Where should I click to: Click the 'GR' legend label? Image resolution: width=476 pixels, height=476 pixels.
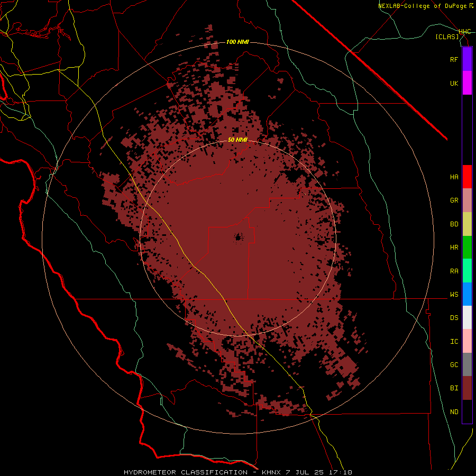454,200
